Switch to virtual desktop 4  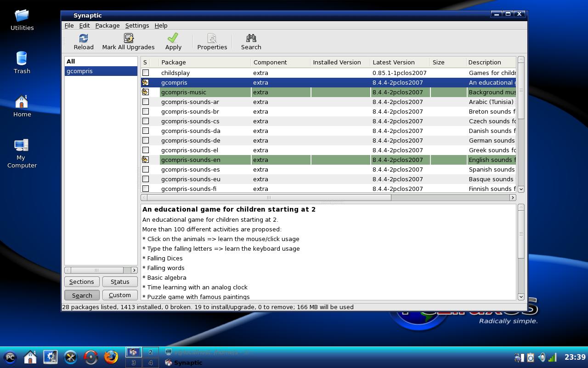tap(150, 362)
